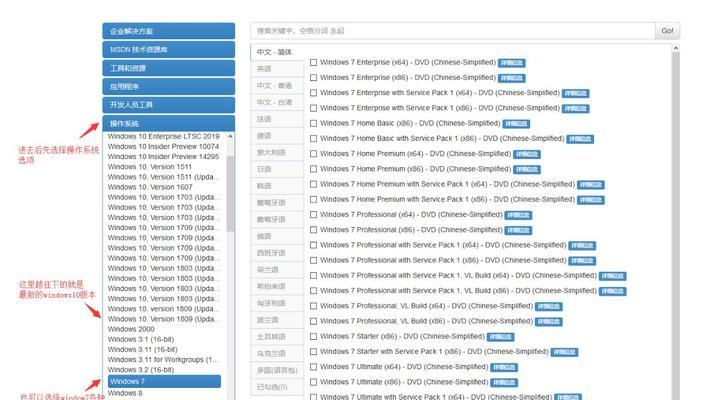Click the page scrollbar up arrow at right
Image resolution: width=702 pixels, height=400 pixels.
coord(676,47)
